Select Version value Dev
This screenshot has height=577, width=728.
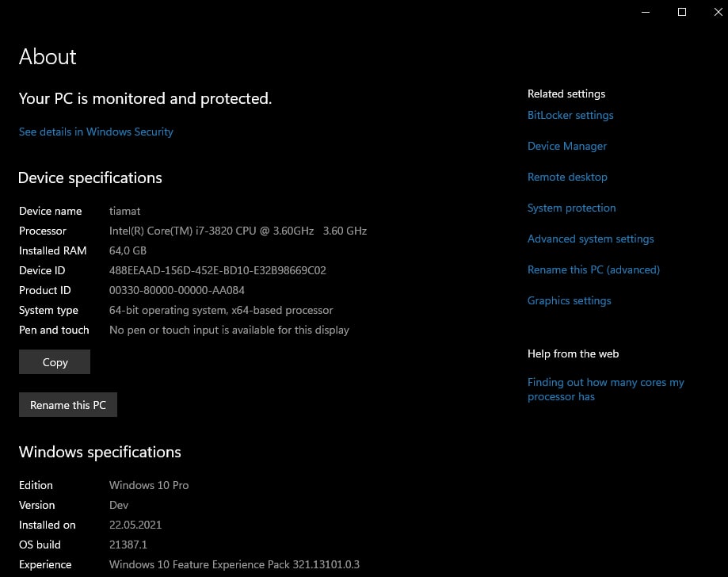[118, 505]
